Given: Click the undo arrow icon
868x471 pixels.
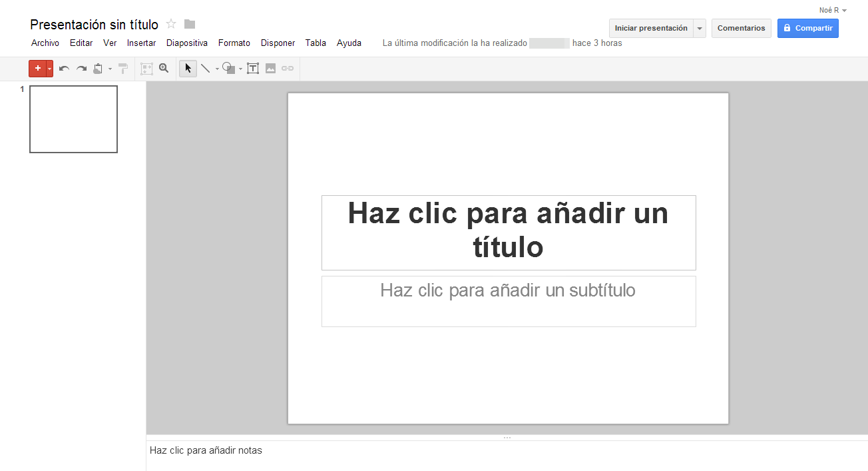Looking at the screenshot, I should coord(64,69).
